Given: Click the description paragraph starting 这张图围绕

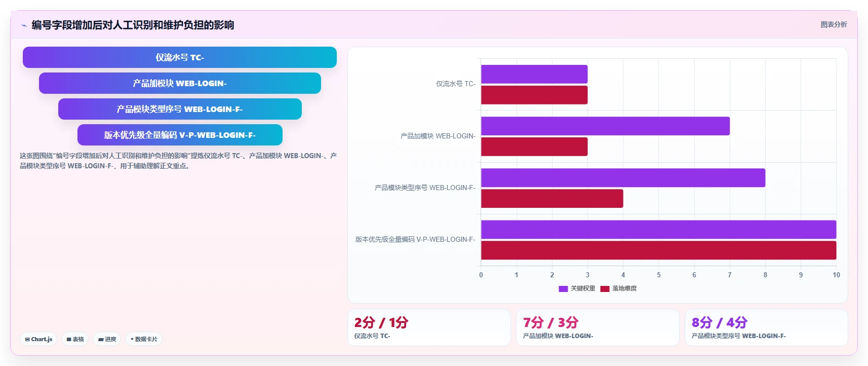Looking at the screenshot, I should click(x=178, y=161).
